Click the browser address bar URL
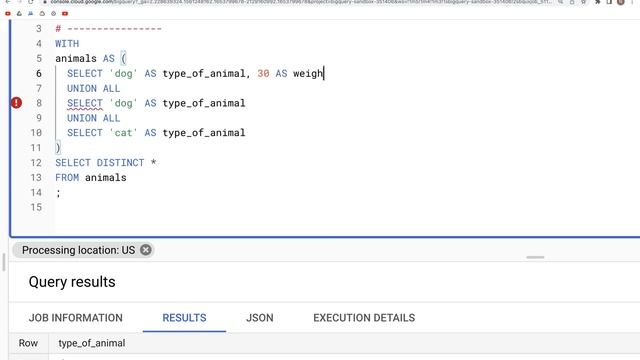Screen dimensions: 640x360 (x=301, y=2)
